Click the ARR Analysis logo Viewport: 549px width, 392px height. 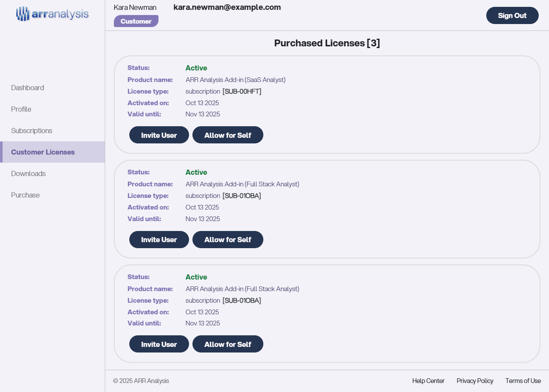[x=52, y=14]
